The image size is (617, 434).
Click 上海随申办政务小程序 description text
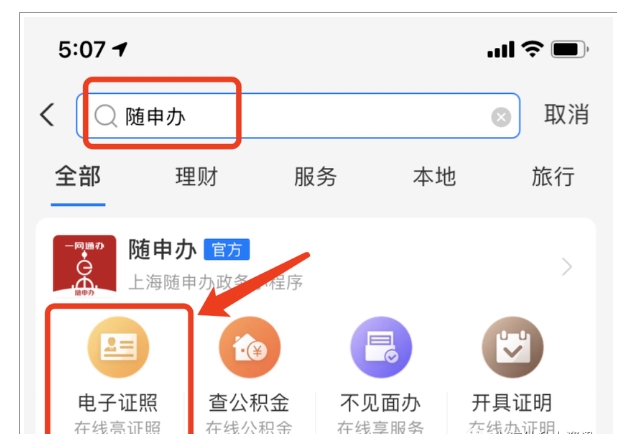point(216,282)
